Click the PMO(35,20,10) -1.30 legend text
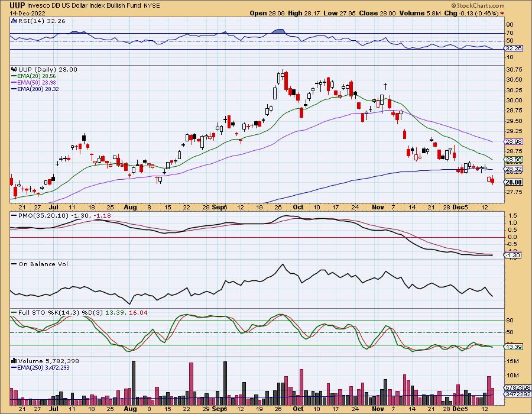 pos(54,215)
